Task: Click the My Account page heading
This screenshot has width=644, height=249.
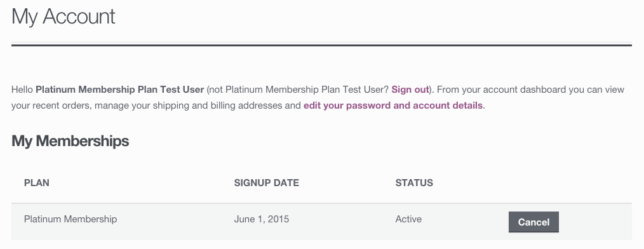Action: [x=64, y=17]
